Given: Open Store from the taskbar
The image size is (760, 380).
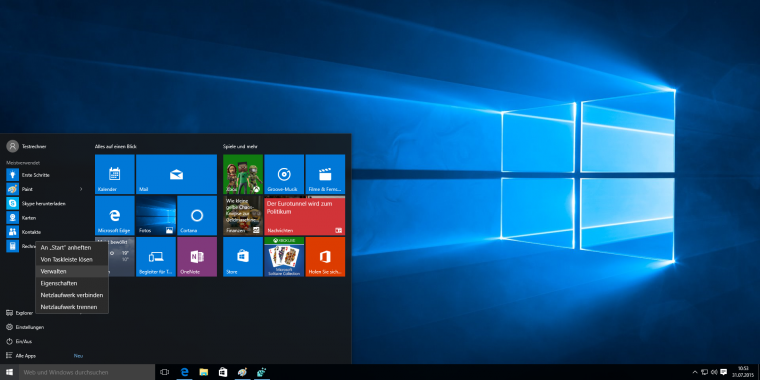Looking at the screenshot, I should click(x=223, y=372).
